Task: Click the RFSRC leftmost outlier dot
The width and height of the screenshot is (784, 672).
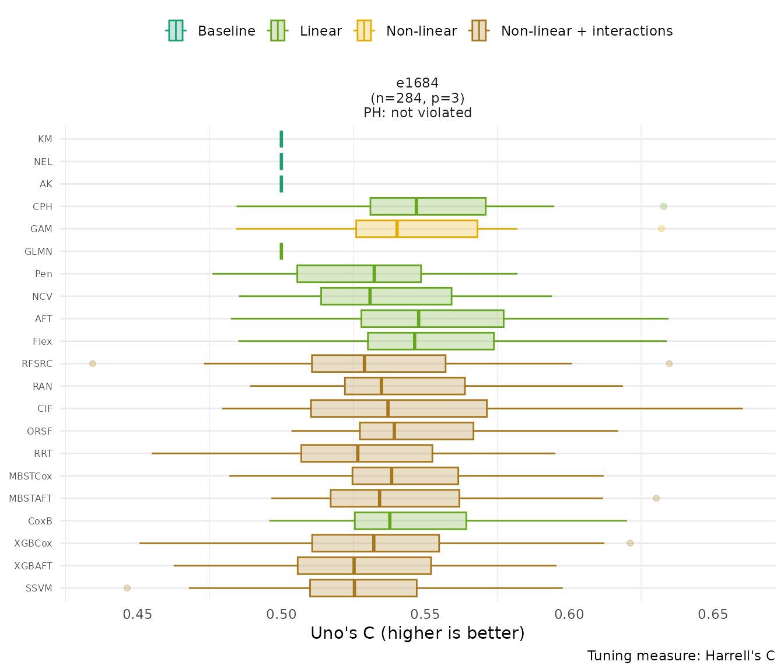Action: pyautogui.click(x=92, y=363)
